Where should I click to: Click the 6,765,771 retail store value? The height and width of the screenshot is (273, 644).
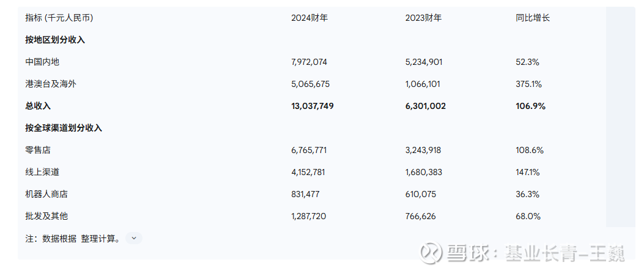click(309, 150)
